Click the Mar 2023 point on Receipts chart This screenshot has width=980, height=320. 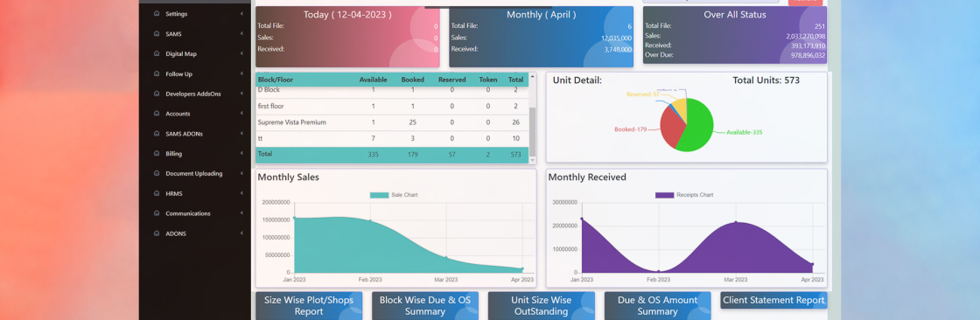[736, 222]
